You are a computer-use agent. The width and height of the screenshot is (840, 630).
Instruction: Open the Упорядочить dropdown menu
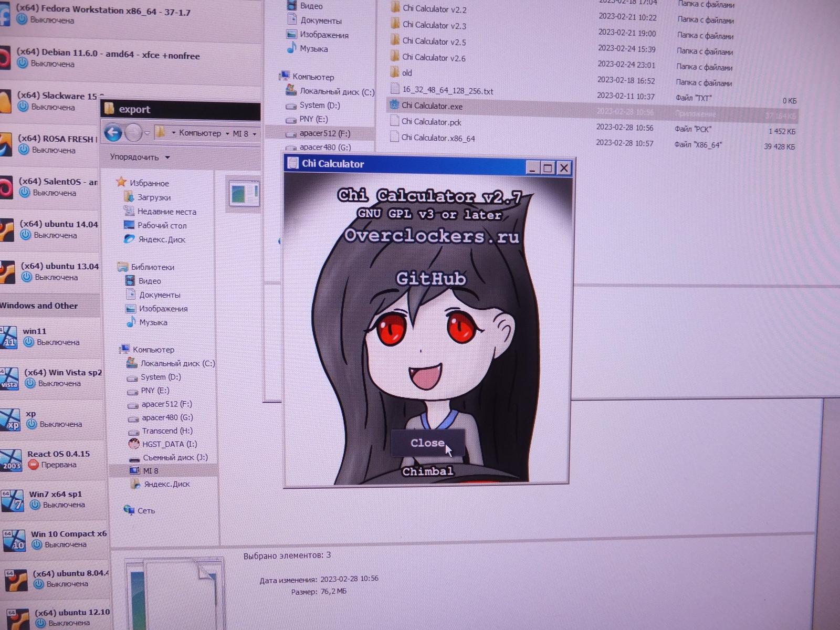(140, 157)
